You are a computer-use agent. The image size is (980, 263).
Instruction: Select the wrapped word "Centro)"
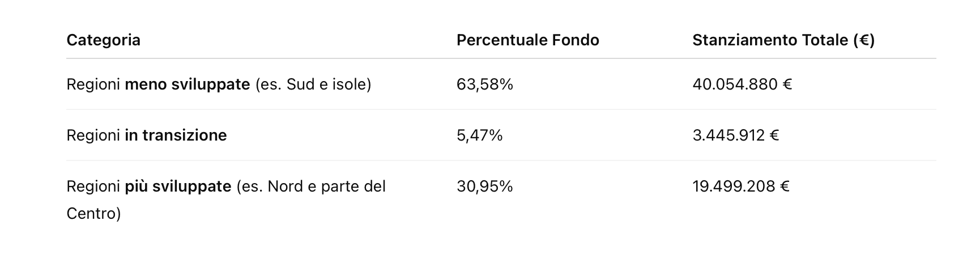pyautogui.click(x=93, y=214)
